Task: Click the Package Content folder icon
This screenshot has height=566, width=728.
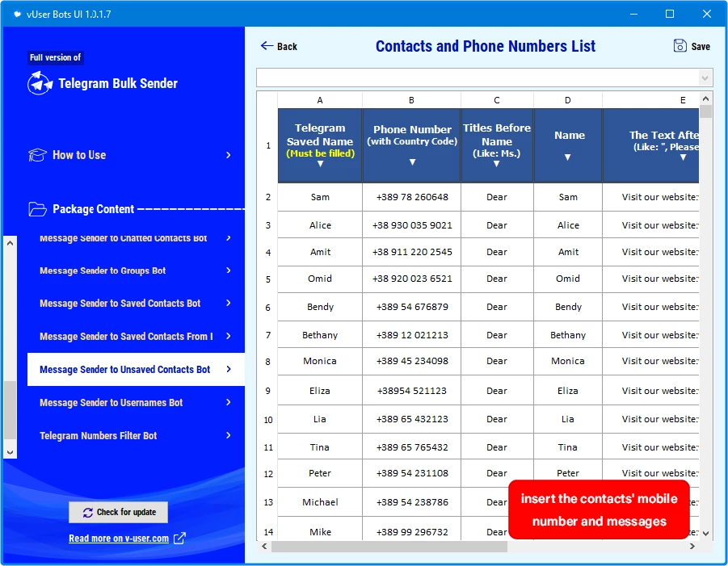Action: point(37,209)
